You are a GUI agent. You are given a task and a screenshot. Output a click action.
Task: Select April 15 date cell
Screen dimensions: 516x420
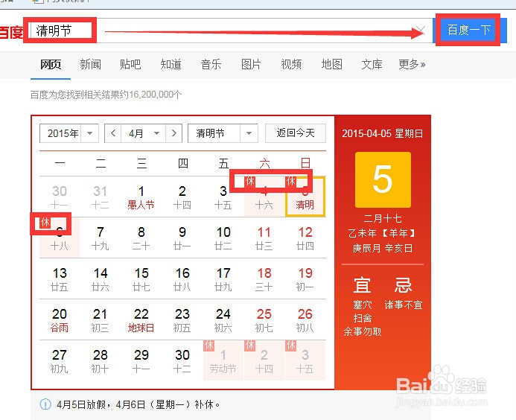(x=141, y=279)
